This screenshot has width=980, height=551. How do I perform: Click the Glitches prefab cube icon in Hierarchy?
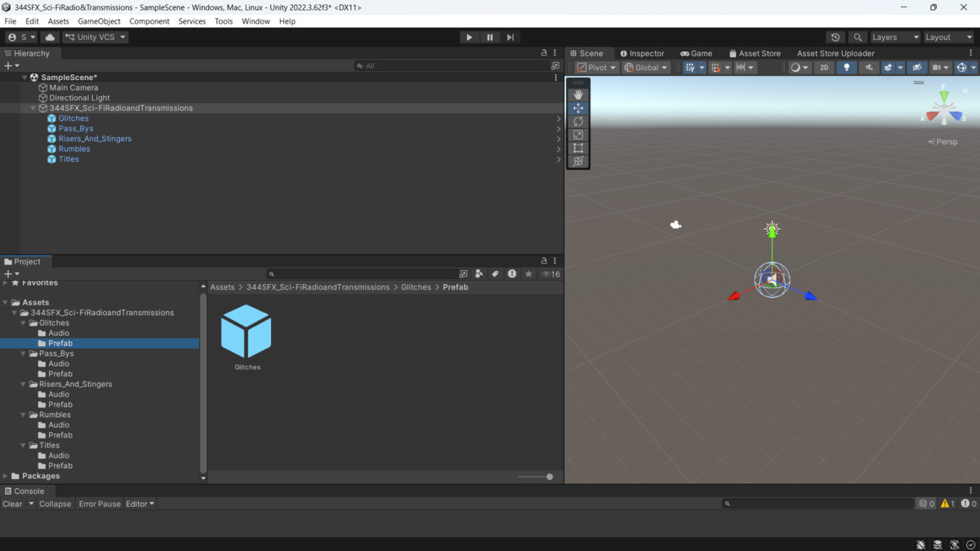click(x=52, y=118)
